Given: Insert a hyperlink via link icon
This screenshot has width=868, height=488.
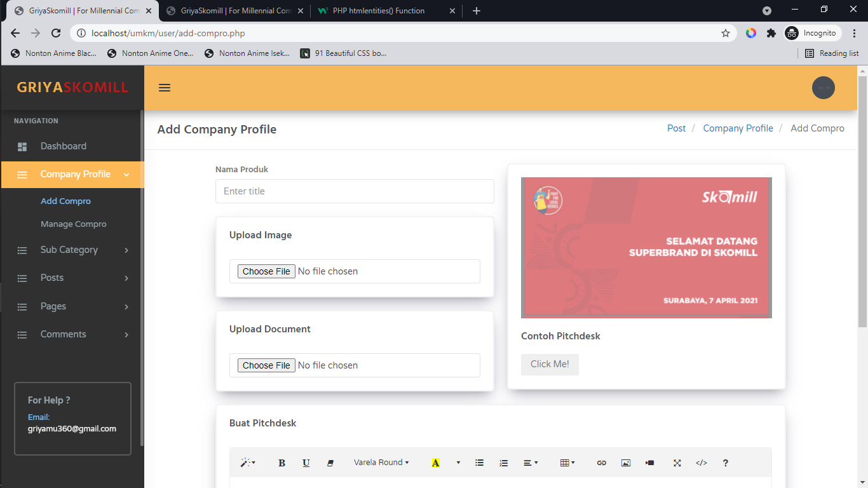Looking at the screenshot, I should click(x=601, y=463).
